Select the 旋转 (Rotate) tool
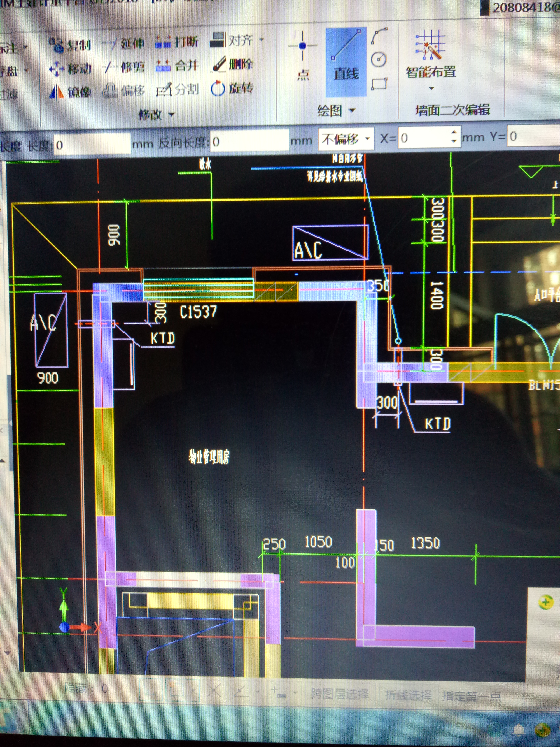 (x=232, y=89)
